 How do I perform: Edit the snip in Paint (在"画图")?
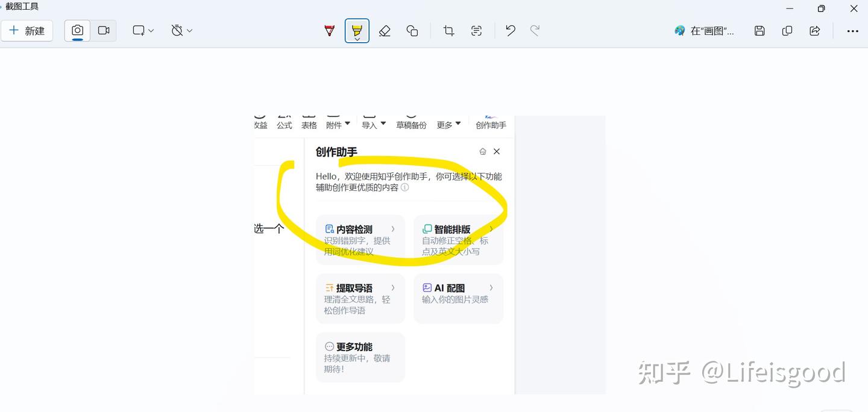(704, 31)
